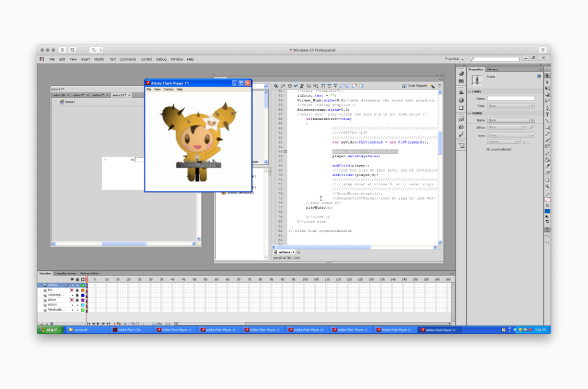Lock or unlock all layers icon

pyautogui.click(x=78, y=279)
